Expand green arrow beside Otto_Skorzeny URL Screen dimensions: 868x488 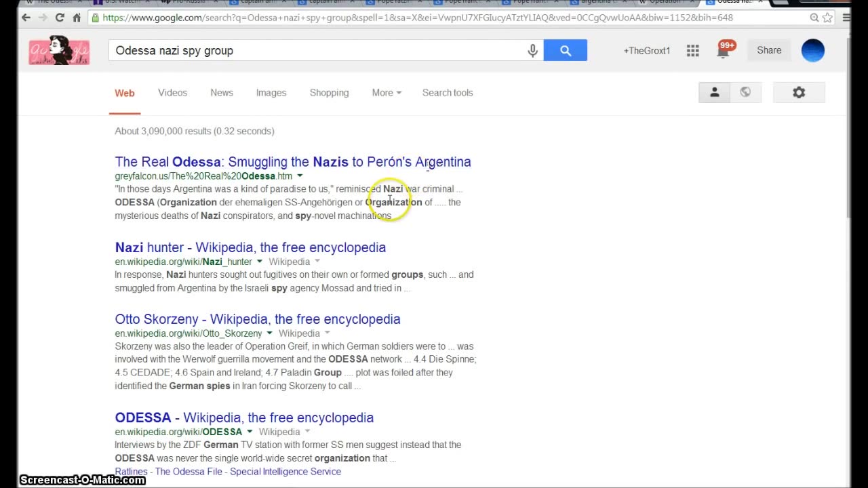click(269, 333)
